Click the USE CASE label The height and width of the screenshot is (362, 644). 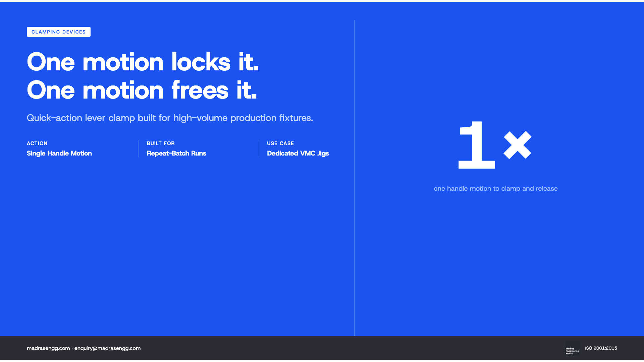(x=280, y=143)
